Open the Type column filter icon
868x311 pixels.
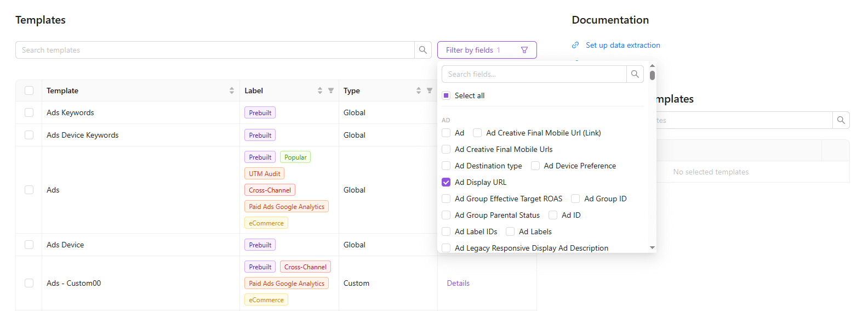[x=430, y=91]
